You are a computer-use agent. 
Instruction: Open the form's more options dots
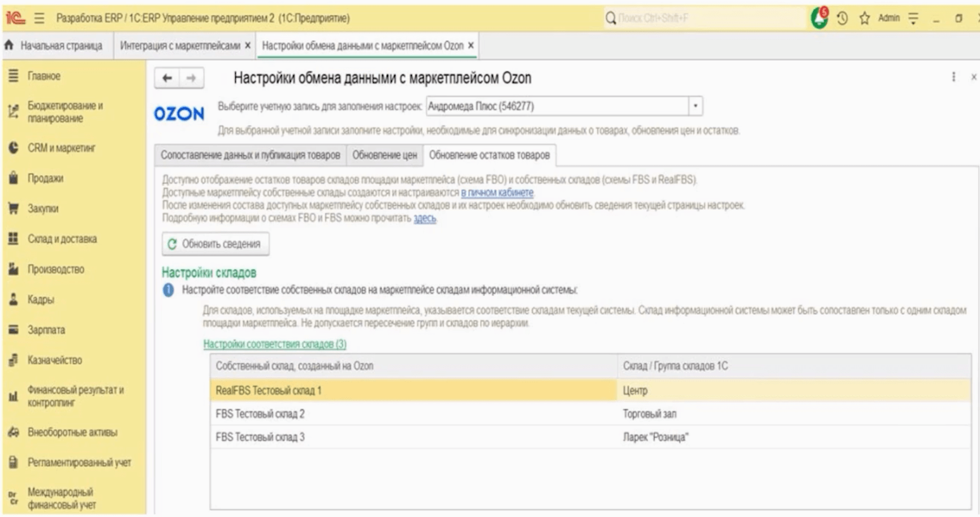(953, 77)
